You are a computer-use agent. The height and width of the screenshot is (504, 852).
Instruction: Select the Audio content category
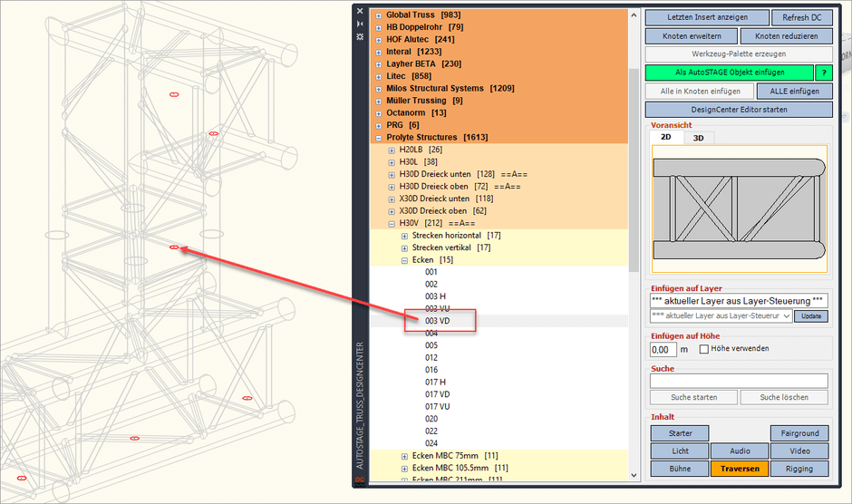point(740,451)
